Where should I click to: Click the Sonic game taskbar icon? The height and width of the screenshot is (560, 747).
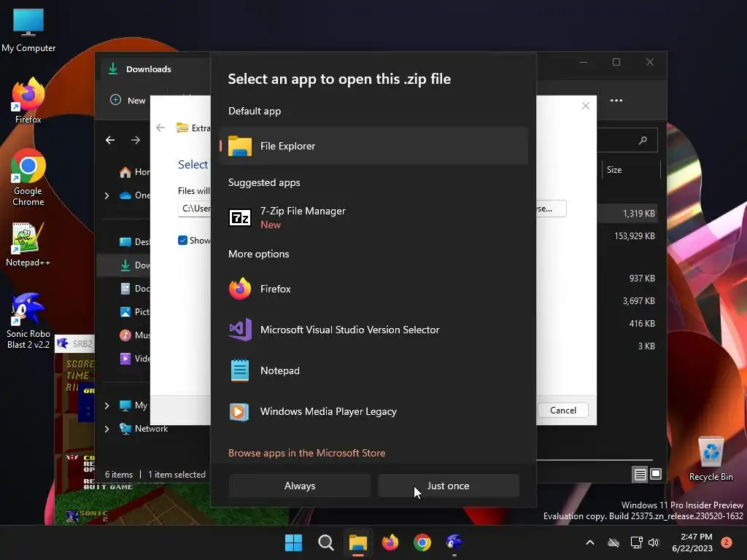point(454,542)
